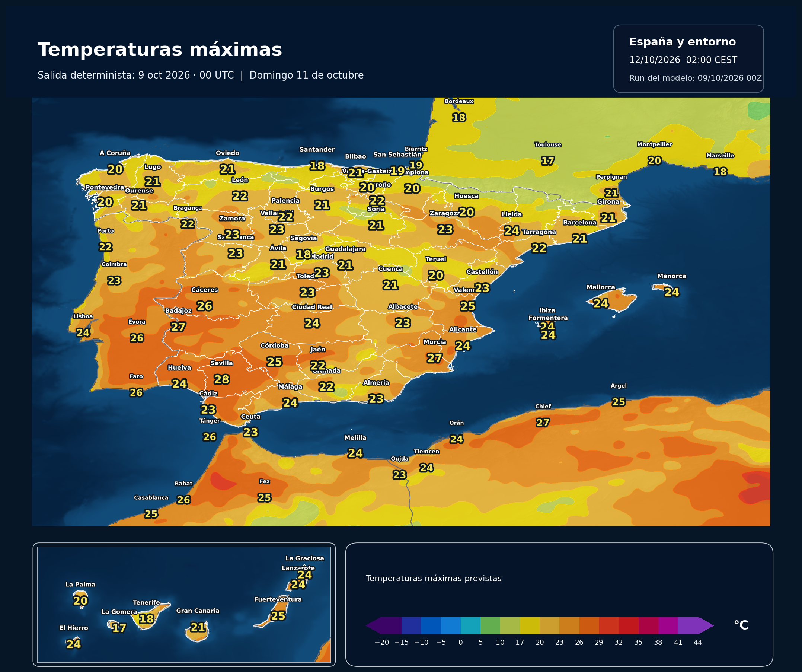Click the El Hierro label
This screenshot has width=802, height=672.
[x=74, y=628]
